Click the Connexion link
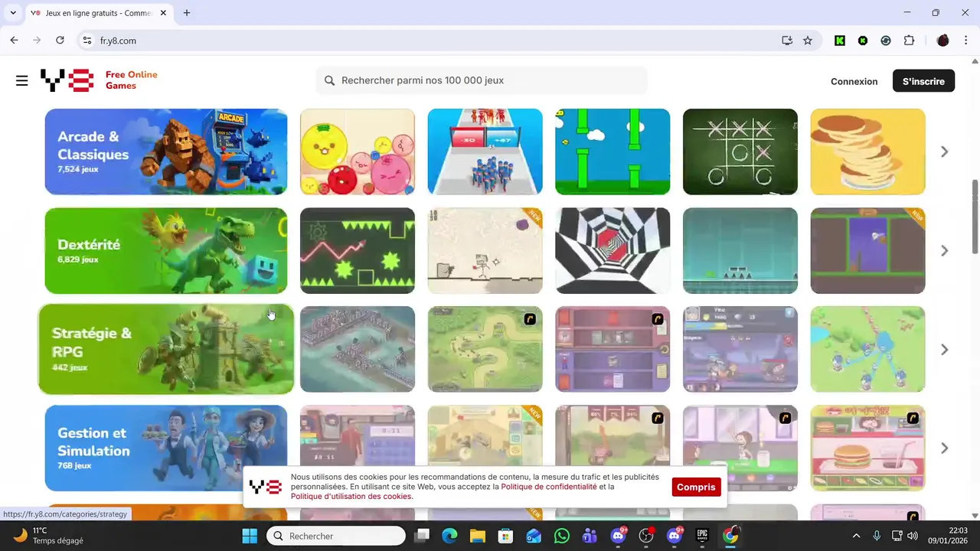The image size is (980, 551). tap(854, 81)
